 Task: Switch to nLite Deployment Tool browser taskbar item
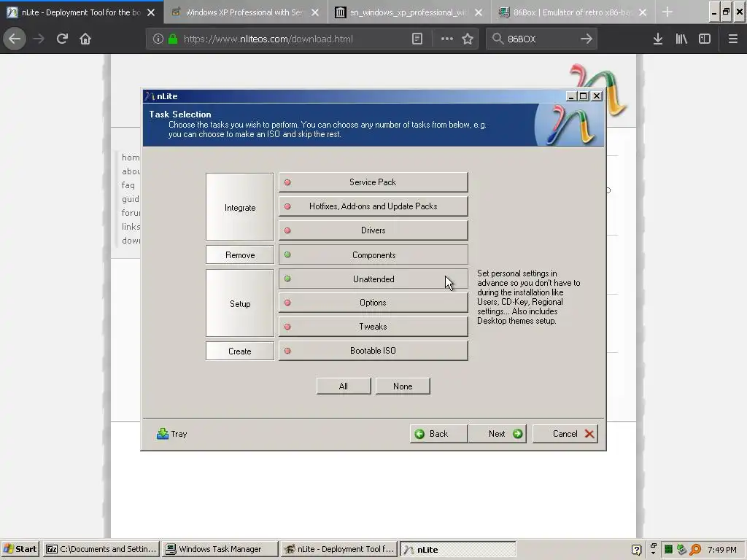(338, 549)
